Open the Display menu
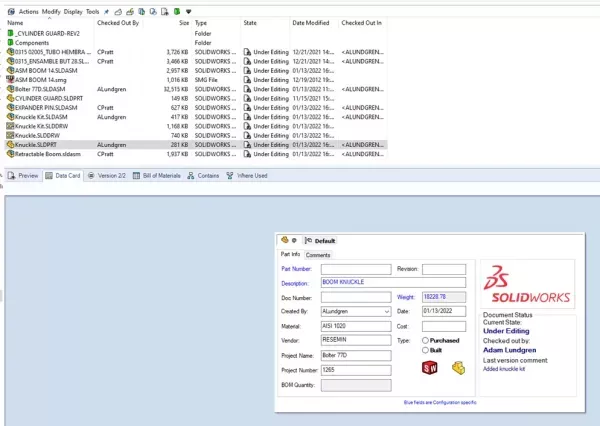 73,12
